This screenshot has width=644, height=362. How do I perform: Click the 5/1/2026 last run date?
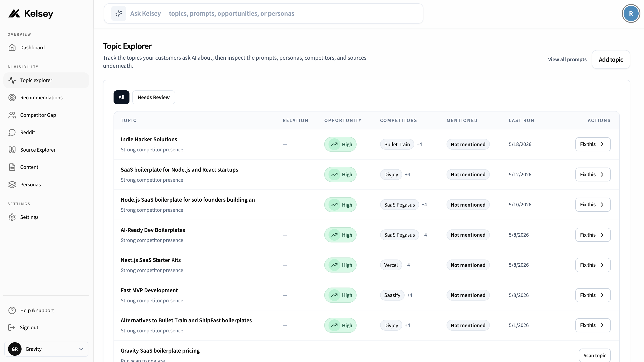(519, 325)
